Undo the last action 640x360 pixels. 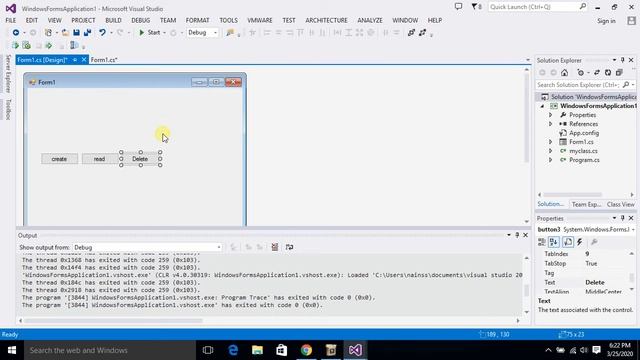point(102,33)
